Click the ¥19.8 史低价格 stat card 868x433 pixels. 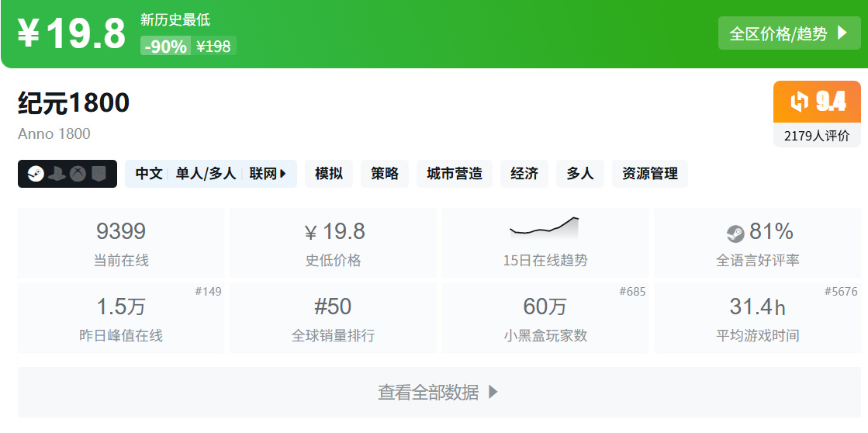(x=334, y=243)
